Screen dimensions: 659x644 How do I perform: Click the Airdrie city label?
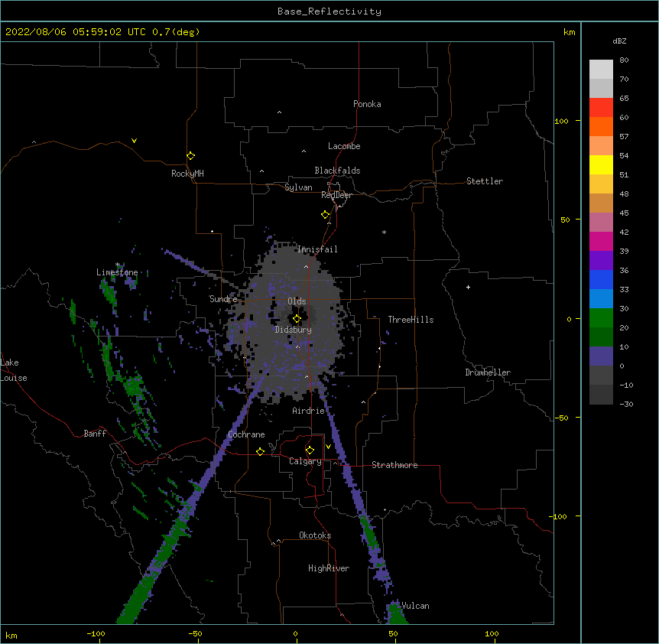[x=309, y=411]
